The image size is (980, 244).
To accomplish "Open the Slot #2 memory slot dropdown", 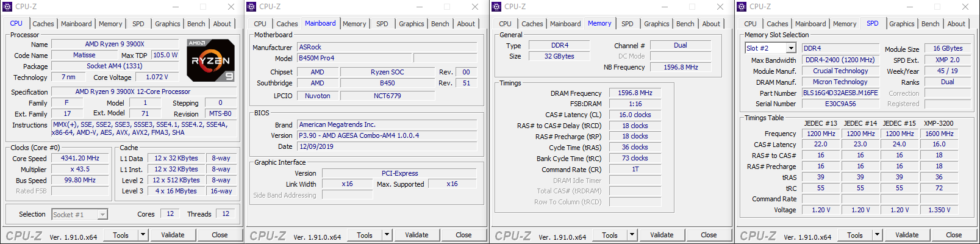I will 791,48.
